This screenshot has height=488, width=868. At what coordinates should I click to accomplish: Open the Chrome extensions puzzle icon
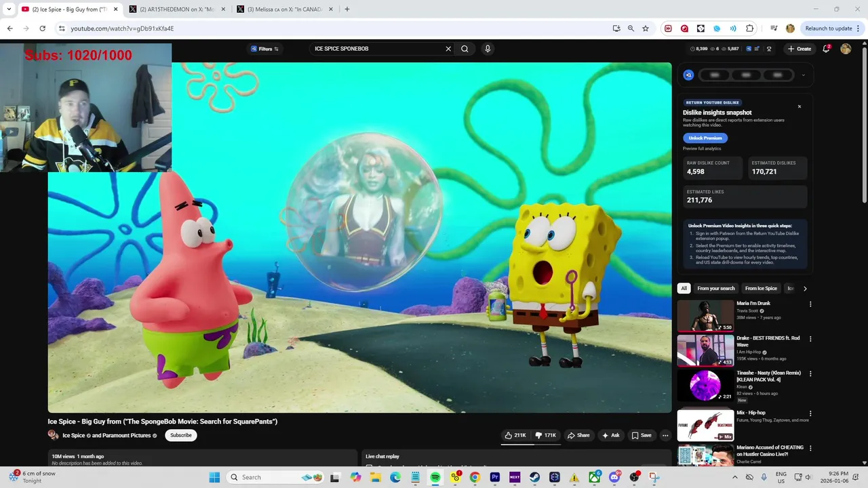click(749, 28)
